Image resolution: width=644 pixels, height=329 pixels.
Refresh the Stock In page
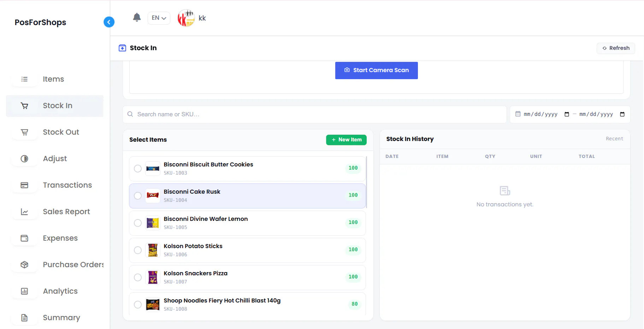click(616, 48)
